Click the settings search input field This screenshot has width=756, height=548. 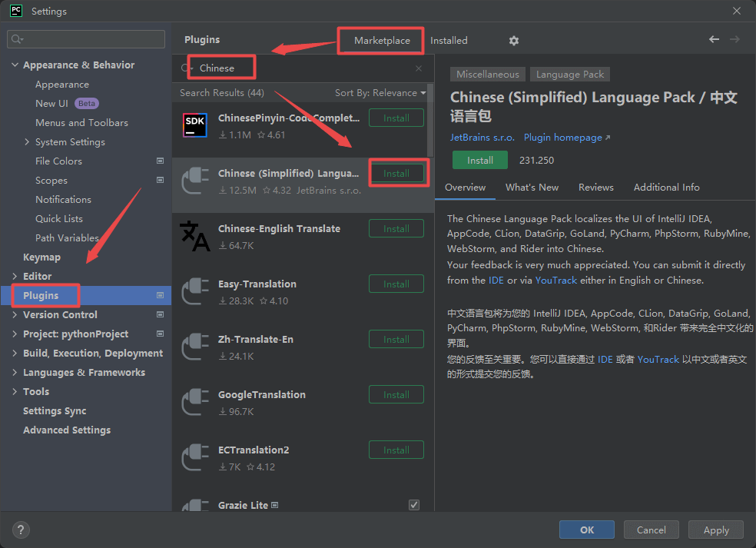86,39
